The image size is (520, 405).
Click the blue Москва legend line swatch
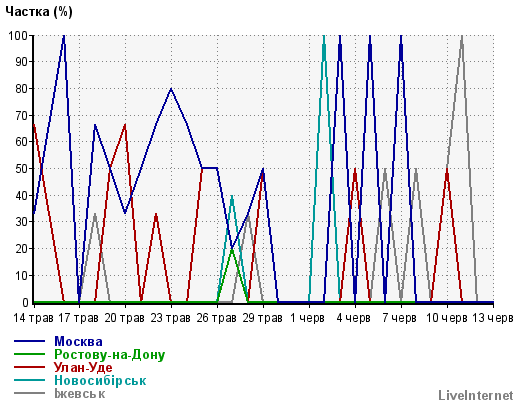(x=29, y=341)
